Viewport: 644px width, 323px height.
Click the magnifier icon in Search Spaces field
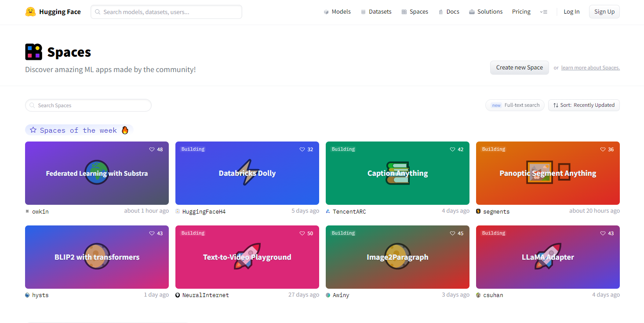pos(32,105)
